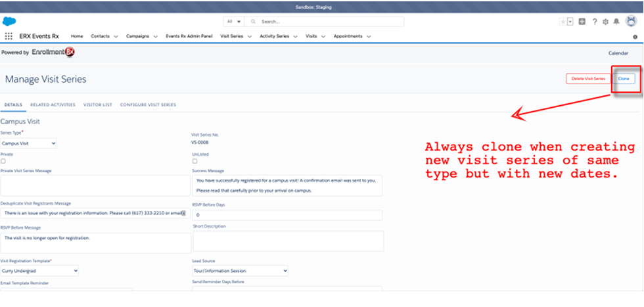Image resolution: width=644 pixels, height=307 pixels.
Task: Click the Delete Visit Series button
Action: (588, 79)
